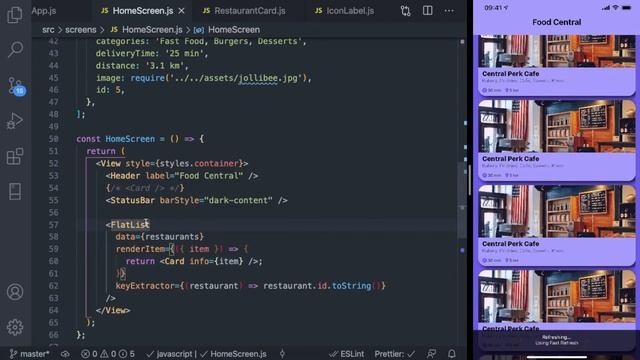Click line number 50 in gutter
The image size is (640, 360).
53,139
